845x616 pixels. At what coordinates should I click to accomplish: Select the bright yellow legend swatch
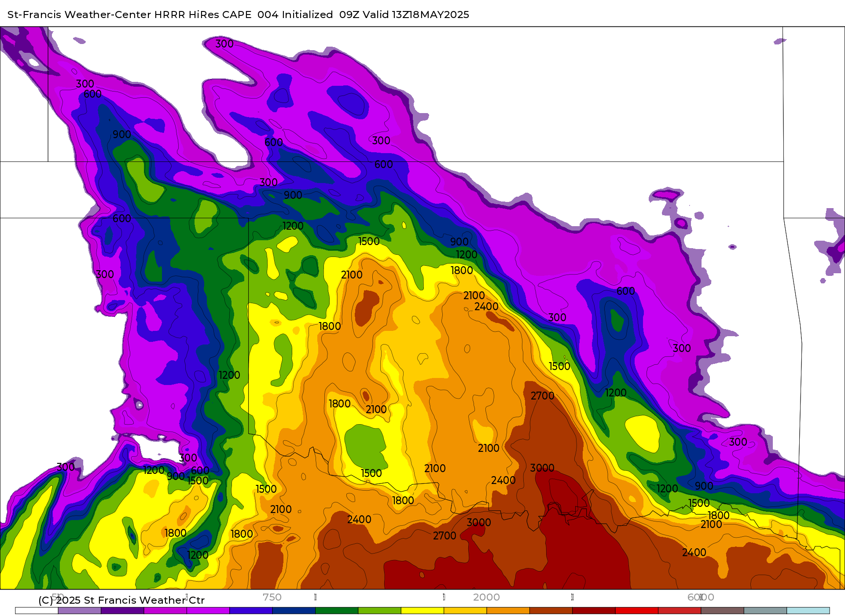pos(422,611)
